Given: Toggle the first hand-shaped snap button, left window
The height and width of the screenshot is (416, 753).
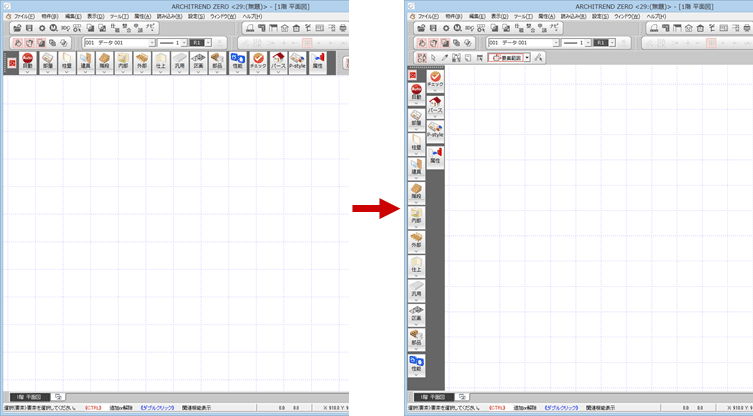Looking at the screenshot, I should pos(17,43).
